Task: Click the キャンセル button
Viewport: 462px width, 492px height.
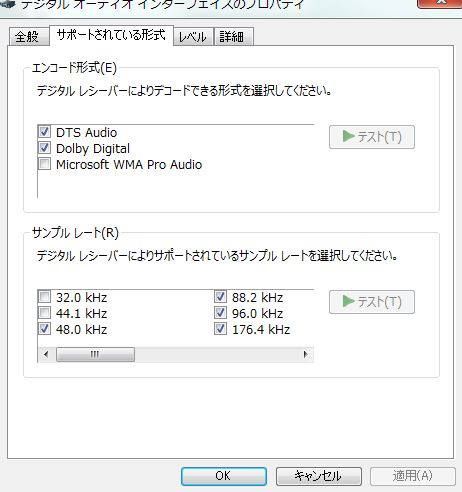Action: (319, 476)
